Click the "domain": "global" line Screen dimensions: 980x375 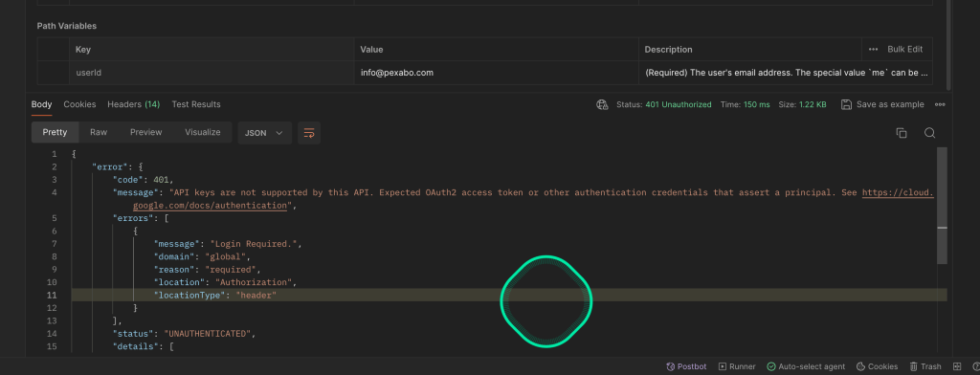202,256
